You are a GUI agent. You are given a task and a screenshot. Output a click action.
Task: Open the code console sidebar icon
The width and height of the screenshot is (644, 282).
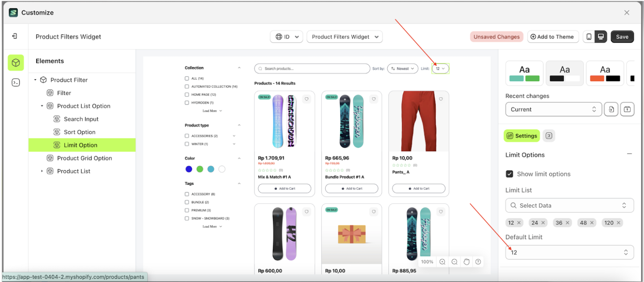(x=16, y=82)
